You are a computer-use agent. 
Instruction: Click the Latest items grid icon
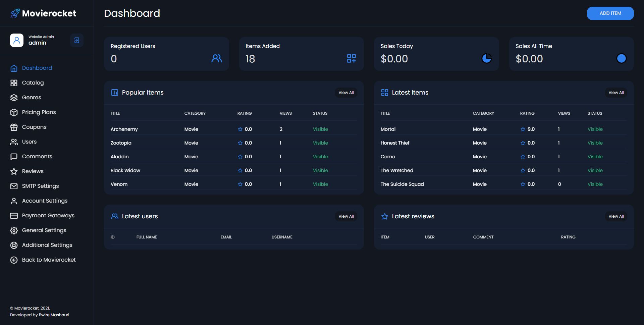click(384, 93)
